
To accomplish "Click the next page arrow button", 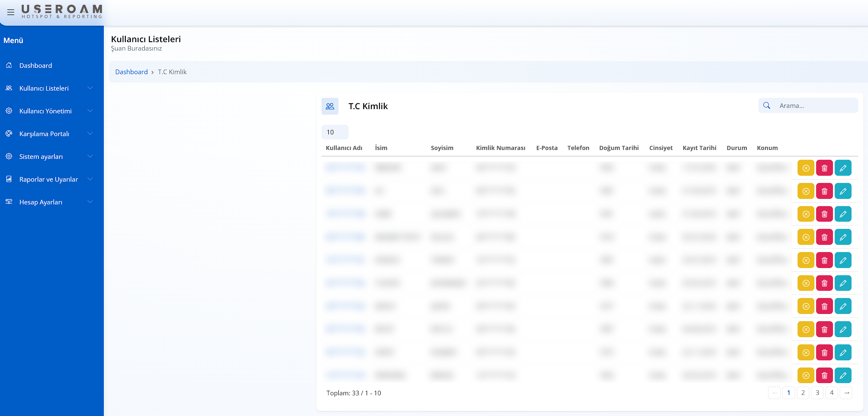I will point(846,393).
